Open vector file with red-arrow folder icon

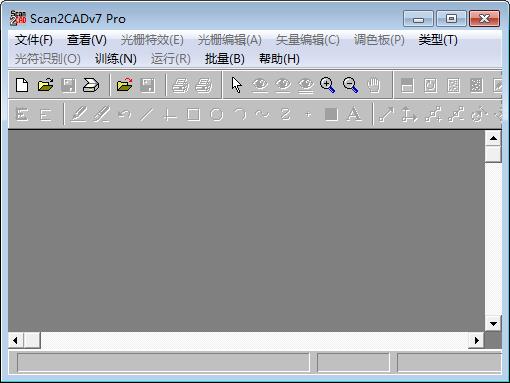pos(124,85)
